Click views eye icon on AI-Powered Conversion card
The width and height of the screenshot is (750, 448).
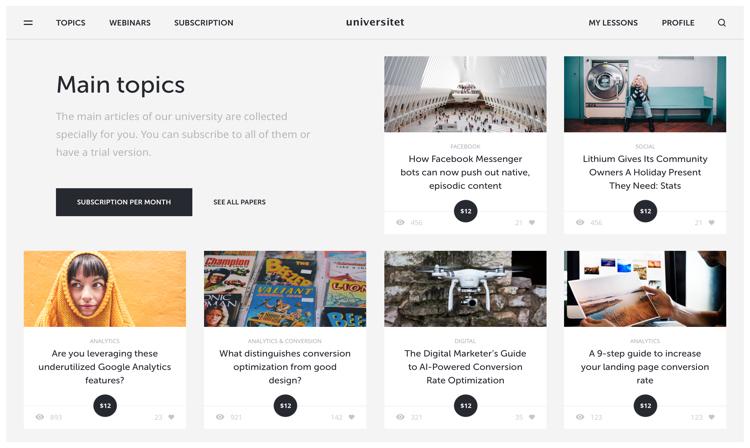[x=400, y=417]
